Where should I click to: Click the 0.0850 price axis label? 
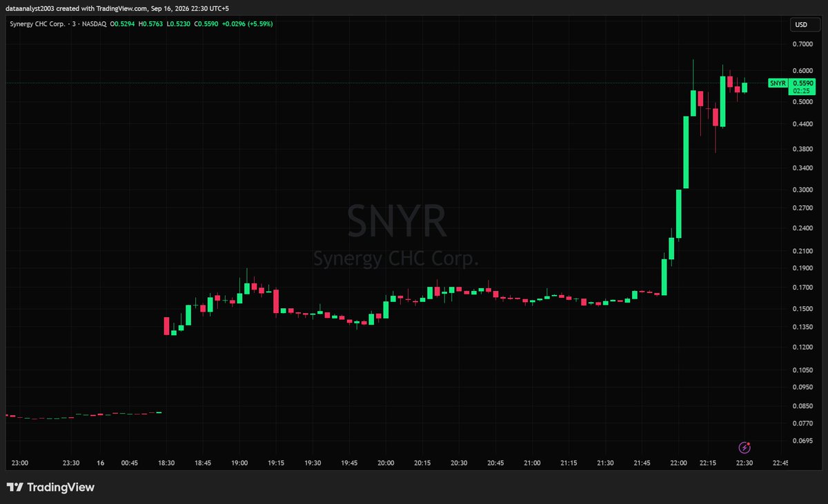click(802, 406)
